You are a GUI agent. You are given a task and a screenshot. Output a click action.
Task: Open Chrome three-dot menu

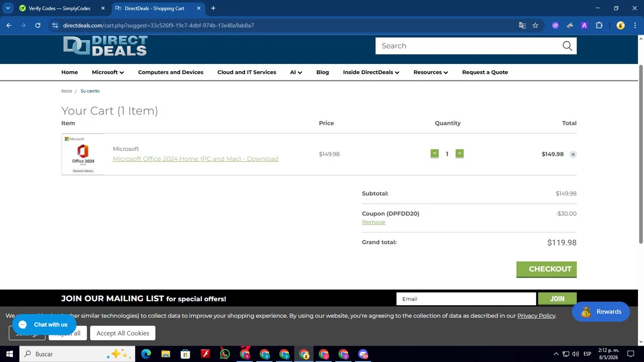[x=635, y=25]
